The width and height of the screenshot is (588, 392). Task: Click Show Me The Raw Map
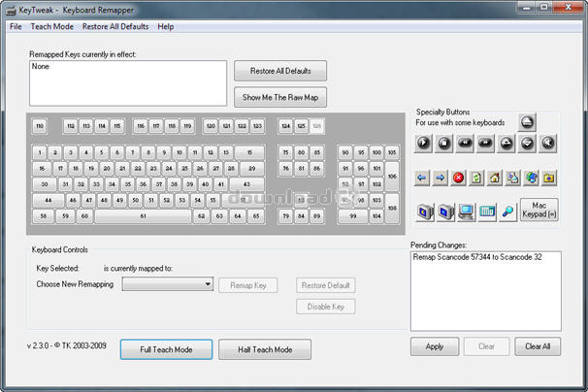click(x=279, y=97)
